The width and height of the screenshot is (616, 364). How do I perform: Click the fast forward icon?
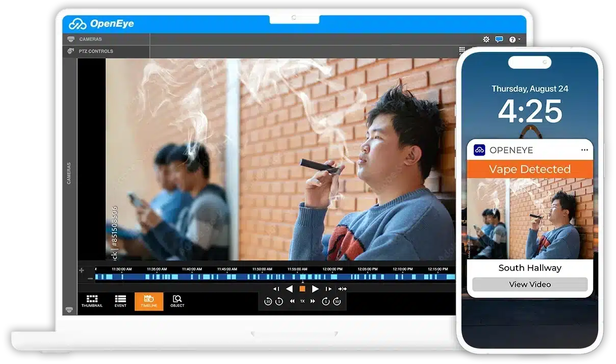(x=313, y=301)
